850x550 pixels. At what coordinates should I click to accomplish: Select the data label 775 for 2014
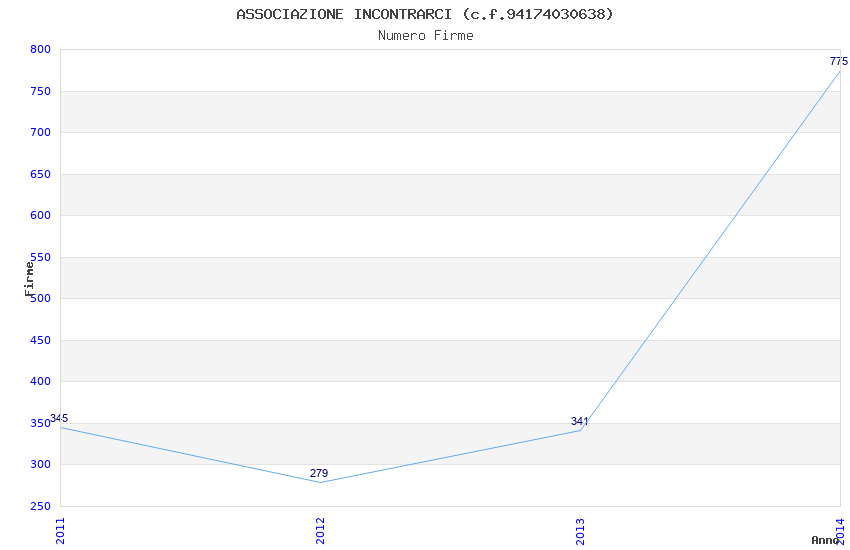pos(839,61)
